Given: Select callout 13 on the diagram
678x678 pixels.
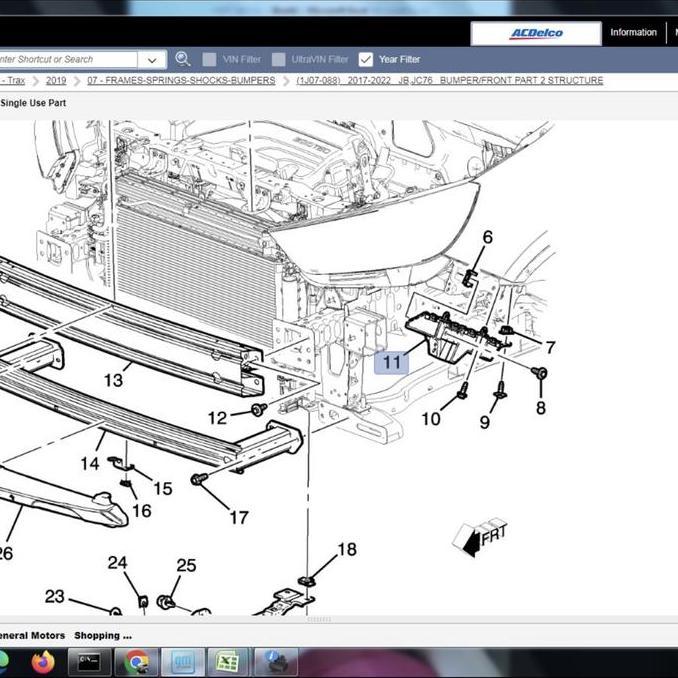Looking at the screenshot, I should [x=113, y=381].
